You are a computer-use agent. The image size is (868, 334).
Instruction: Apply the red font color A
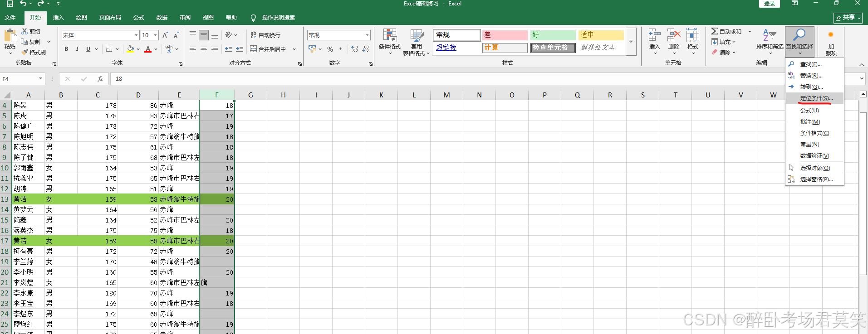pyautogui.click(x=148, y=49)
